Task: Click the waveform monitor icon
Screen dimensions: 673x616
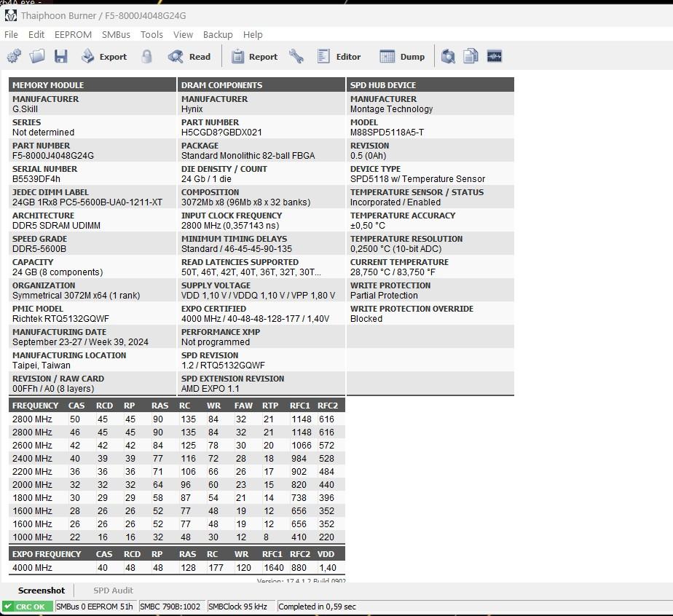Action: [x=495, y=56]
